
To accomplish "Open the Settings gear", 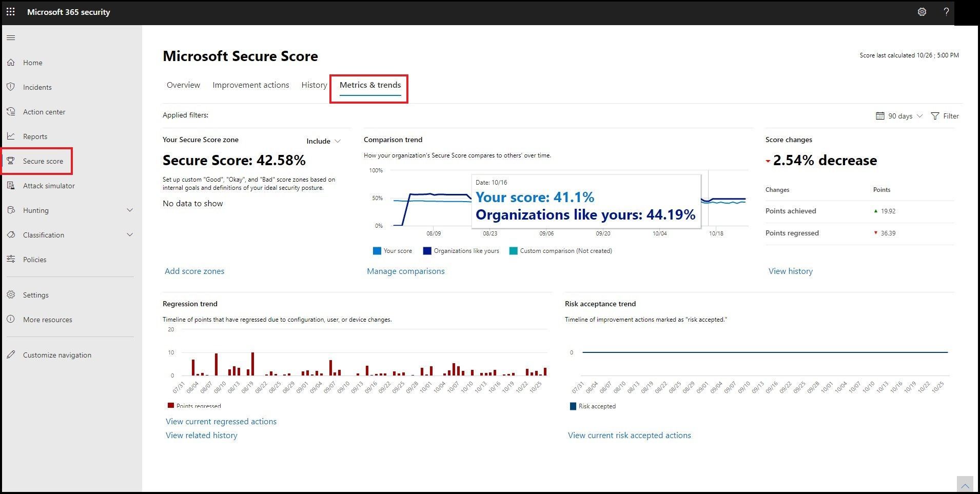I will 922,11.
